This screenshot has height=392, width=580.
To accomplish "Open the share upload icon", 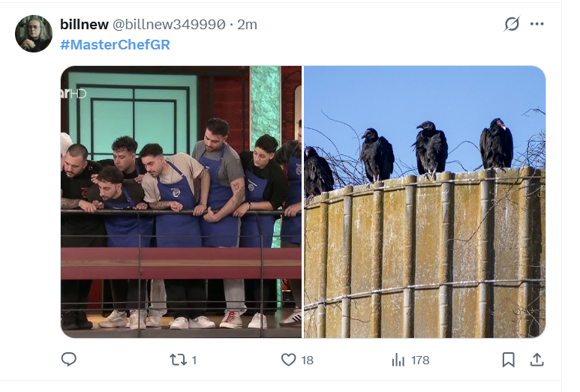I will click(536, 360).
